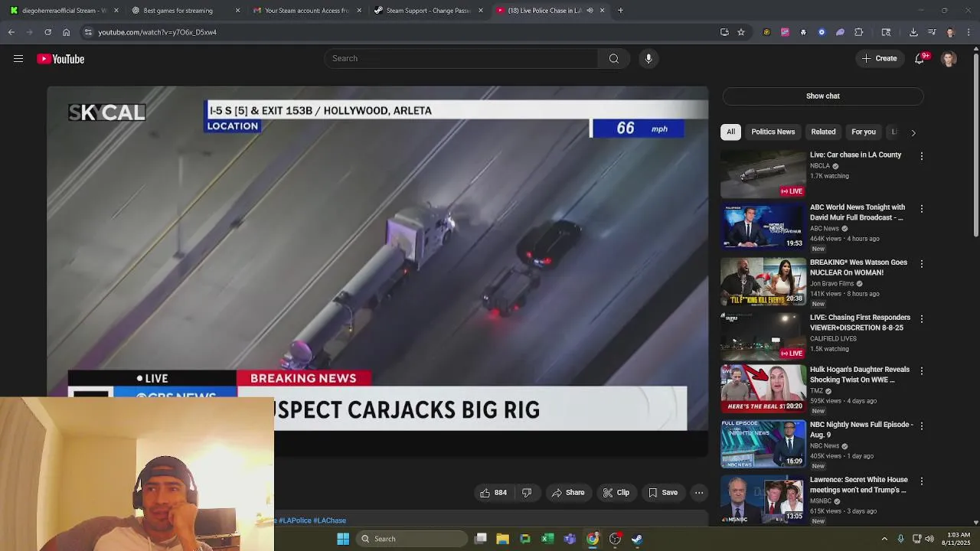The height and width of the screenshot is (551, 980).
Task: Select the 'Related' filter chip
Action: point(823,132)
